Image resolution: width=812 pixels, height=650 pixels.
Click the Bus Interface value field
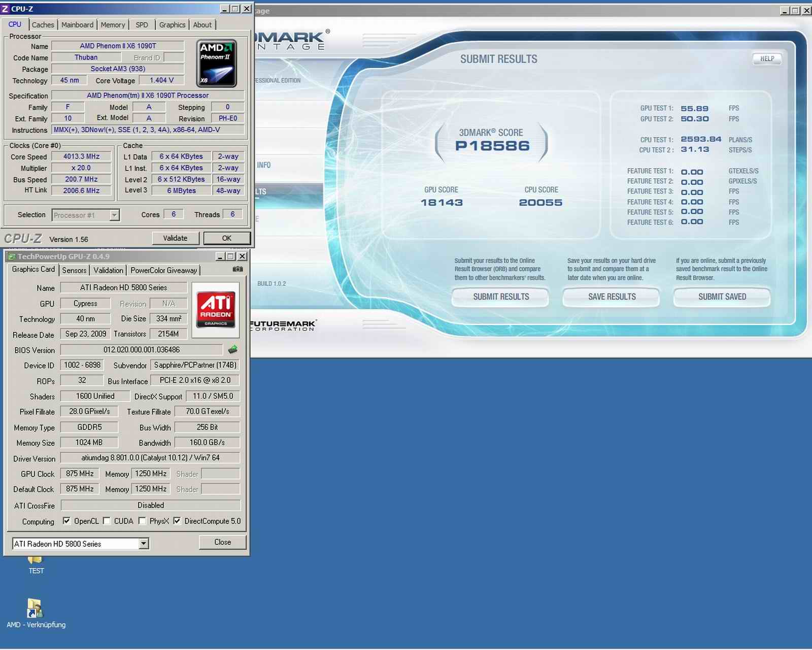click(x=195, y=380)
